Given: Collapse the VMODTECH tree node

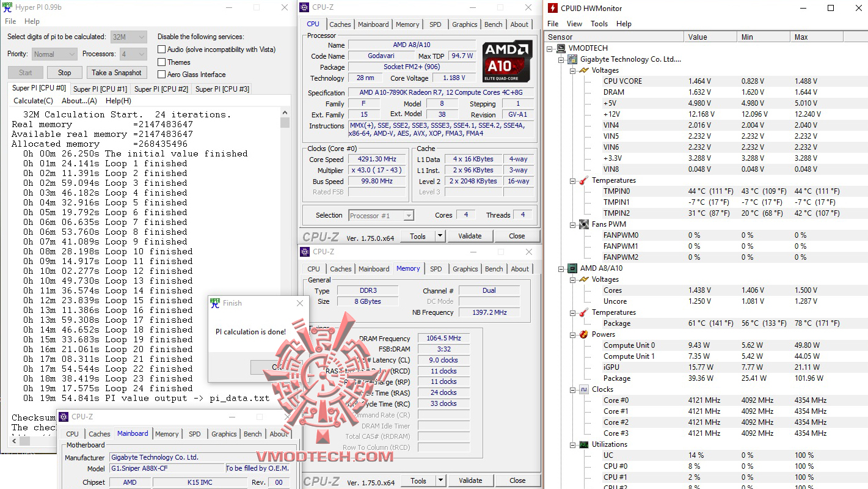Looking at the screenshot, I should coord(551,48).
